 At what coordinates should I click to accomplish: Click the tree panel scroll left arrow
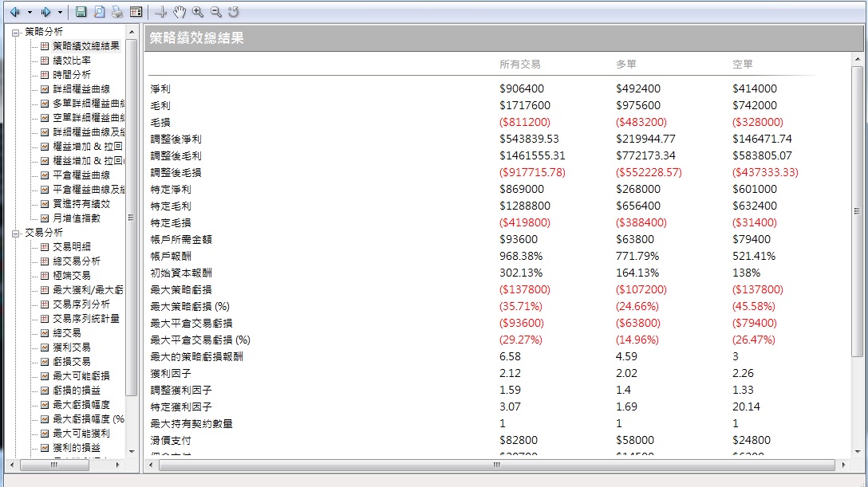pyautogui.click(x=12, y=465)
